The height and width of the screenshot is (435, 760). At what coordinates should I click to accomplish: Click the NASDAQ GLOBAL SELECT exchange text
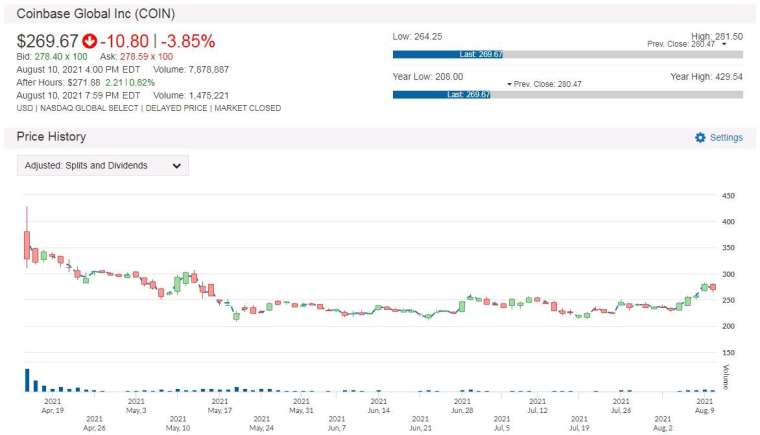(x=89, y=108)
